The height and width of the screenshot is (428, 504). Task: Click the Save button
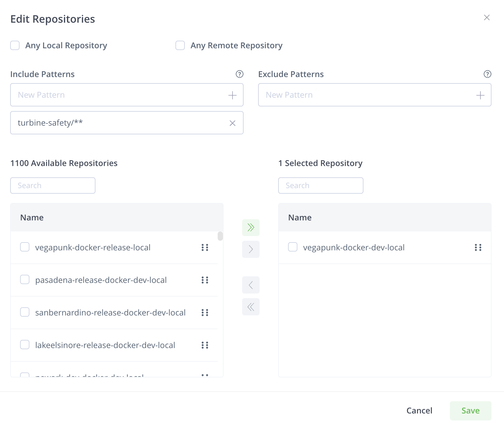[x=470, y=411]
